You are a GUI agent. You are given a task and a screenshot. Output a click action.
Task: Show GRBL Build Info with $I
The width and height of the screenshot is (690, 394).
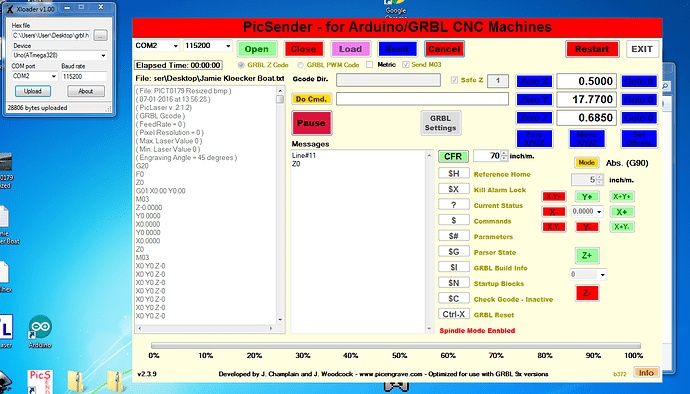pyautogui.click(x=454, y=267)
